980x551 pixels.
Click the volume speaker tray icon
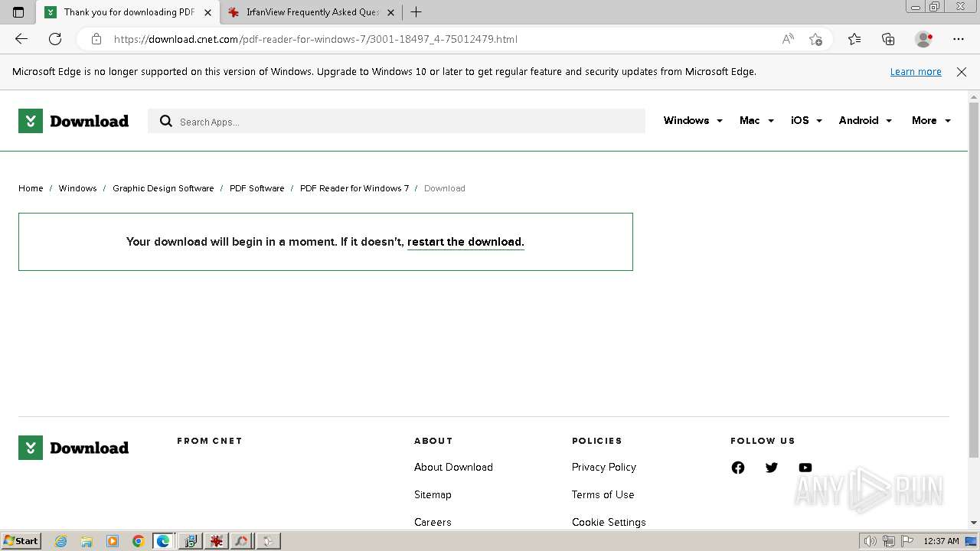[x=871, y=541]
